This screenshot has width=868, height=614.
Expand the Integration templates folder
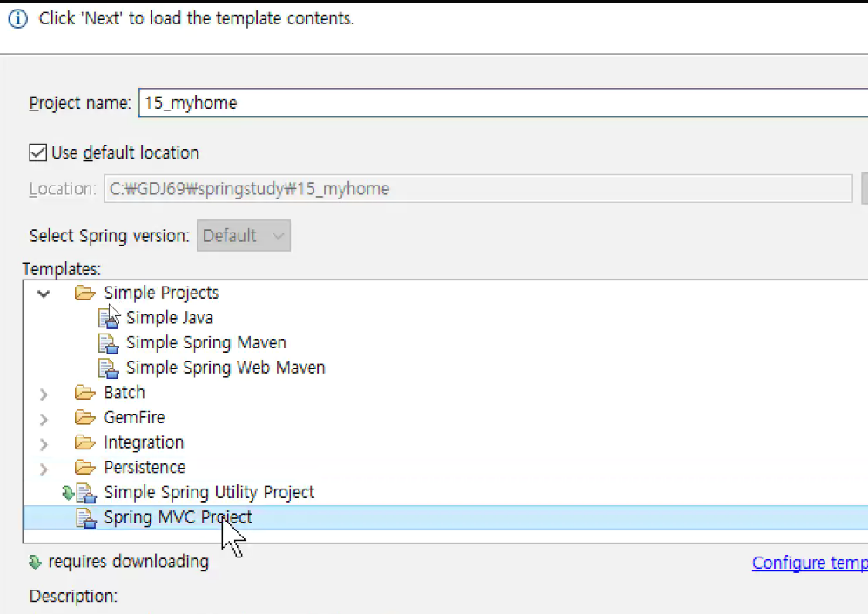point(44,444)
